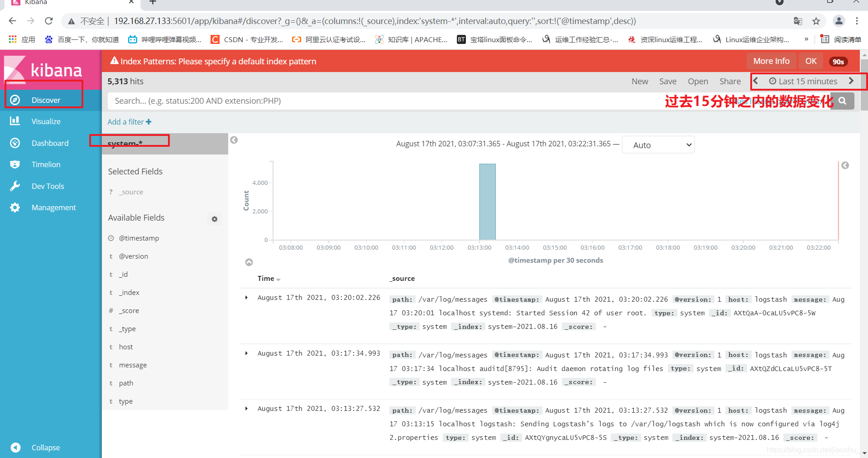Select the host field
Screen dimensions: 868x458
click(126, 347)
